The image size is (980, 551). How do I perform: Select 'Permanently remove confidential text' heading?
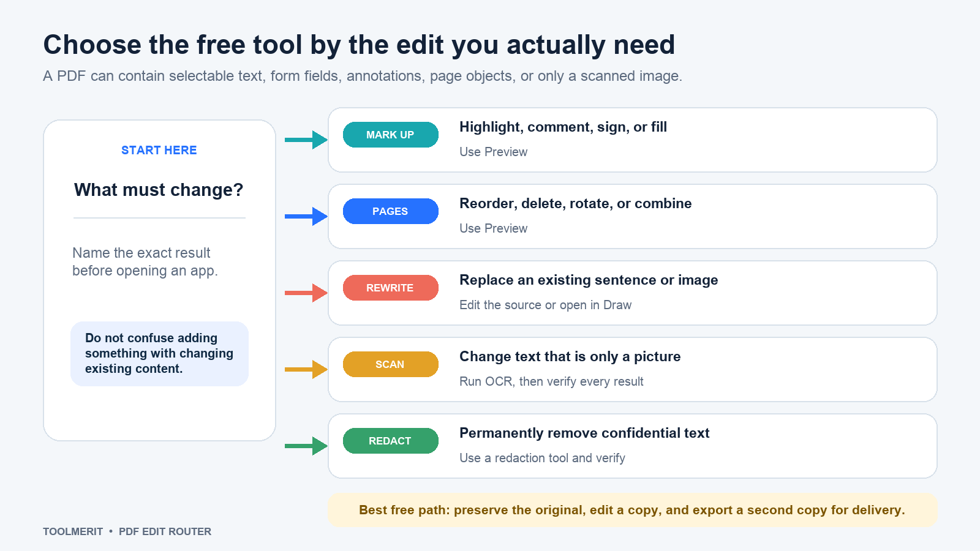pyautogui.click(x=584, y=433)
